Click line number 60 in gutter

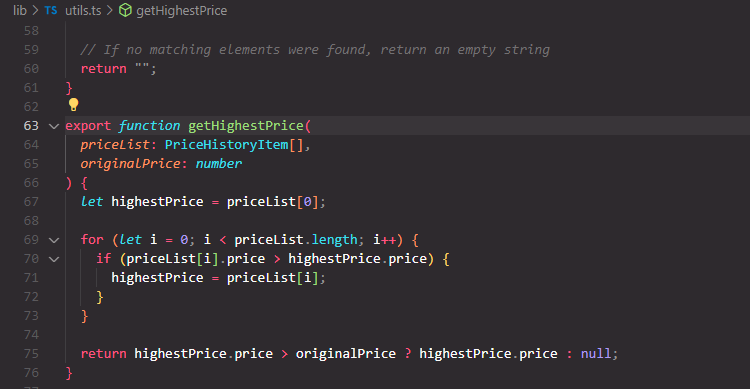31,69
